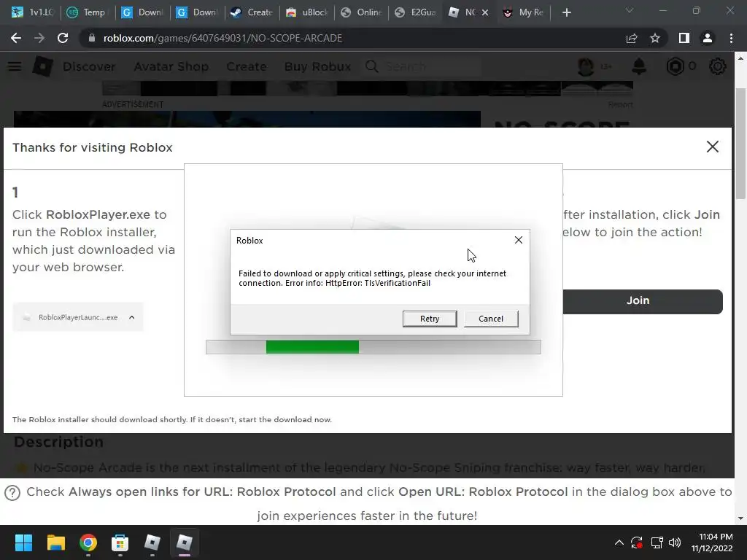Screen dimensions: 747x560
Task: Click the Roblox avatar profile icon
Action: [586, 66]
